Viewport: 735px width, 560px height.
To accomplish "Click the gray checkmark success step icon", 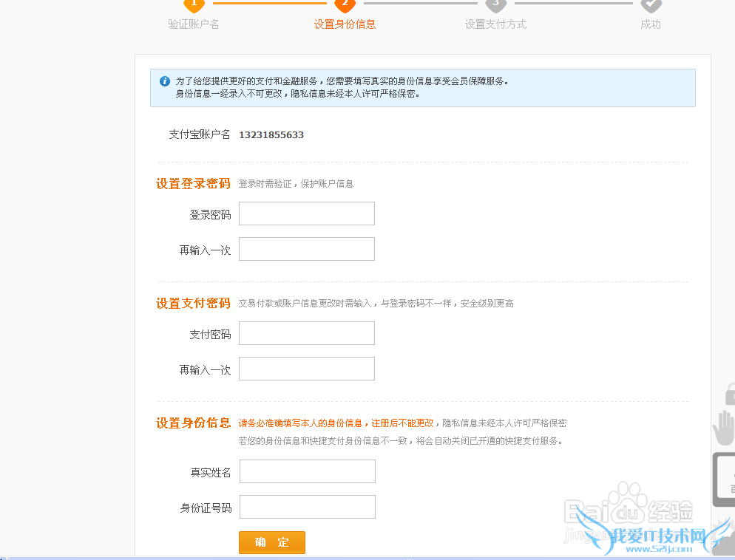I will (x=651, y=4).
